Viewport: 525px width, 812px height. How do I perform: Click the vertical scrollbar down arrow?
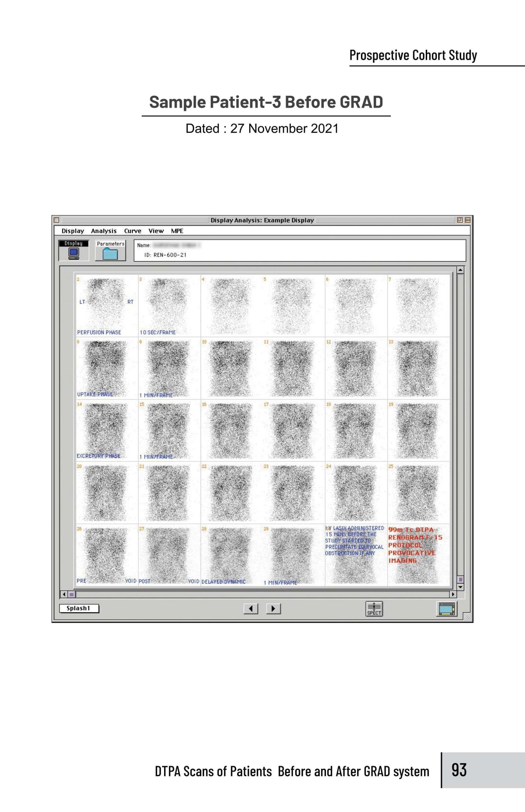click(460, 587)
